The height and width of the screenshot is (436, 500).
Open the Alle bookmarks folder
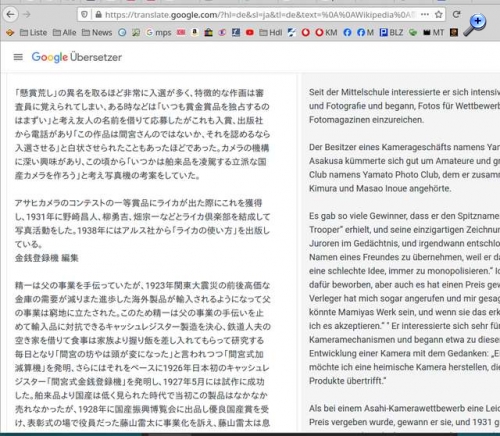[65, 33]
